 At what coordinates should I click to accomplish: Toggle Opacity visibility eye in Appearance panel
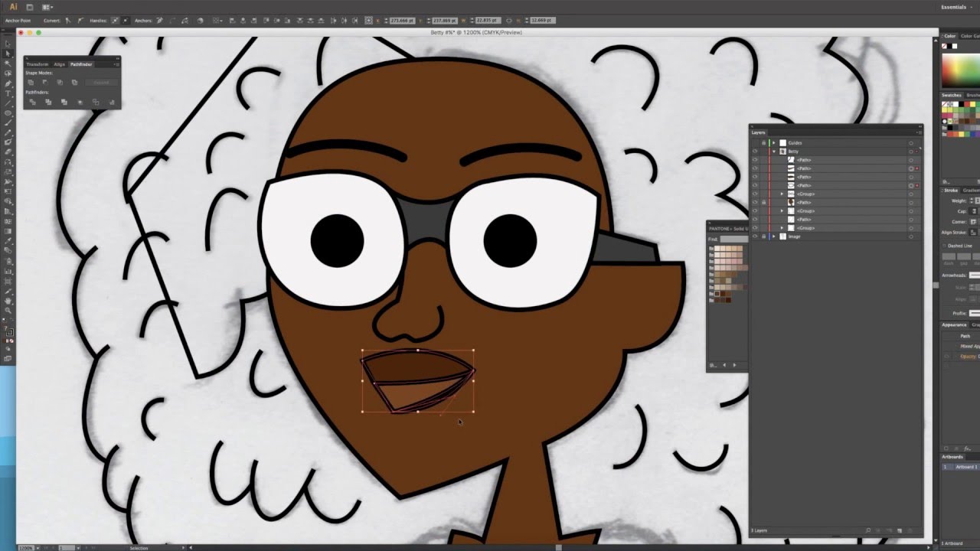(946, 357)
